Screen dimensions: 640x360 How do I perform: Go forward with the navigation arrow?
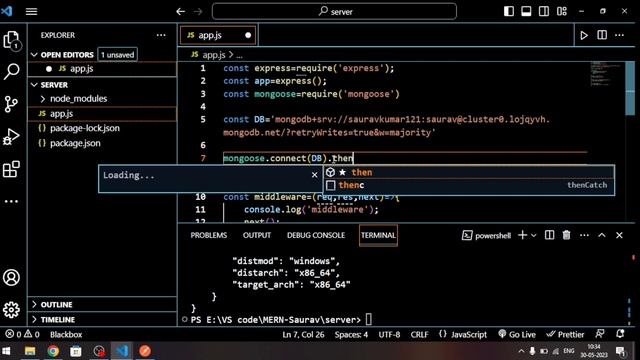[198, 11]
